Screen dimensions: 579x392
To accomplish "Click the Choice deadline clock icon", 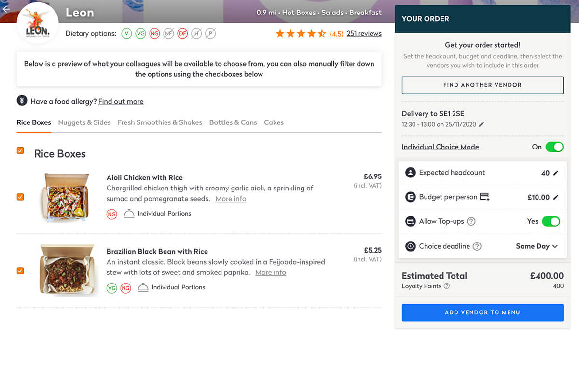I will point(411,246).
